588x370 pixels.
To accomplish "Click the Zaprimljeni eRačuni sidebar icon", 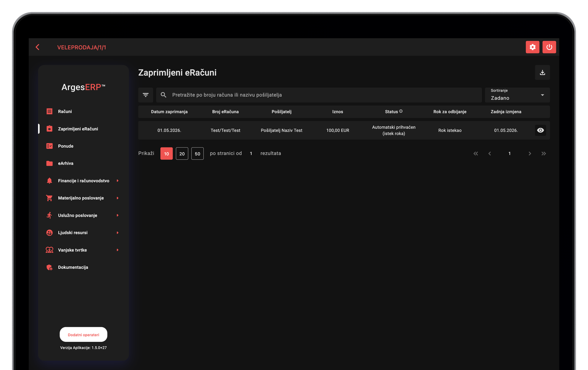I will tap(50, 129).
